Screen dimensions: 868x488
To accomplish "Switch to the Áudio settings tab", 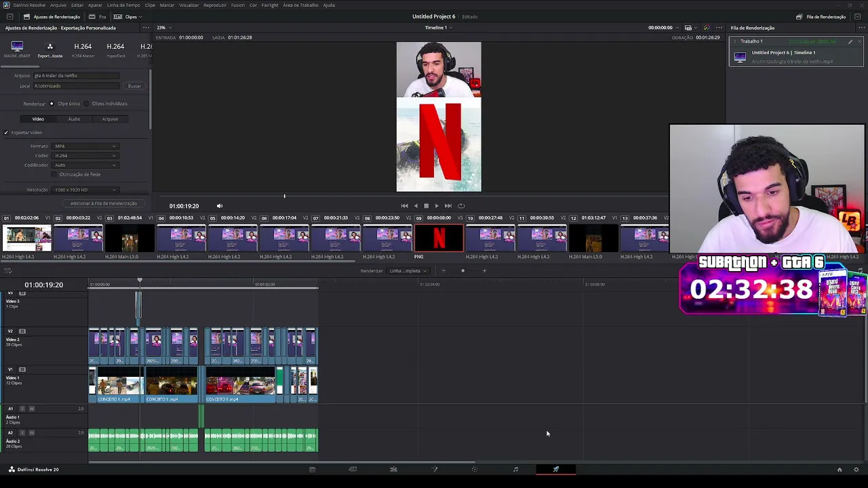I will click(74, 119).
